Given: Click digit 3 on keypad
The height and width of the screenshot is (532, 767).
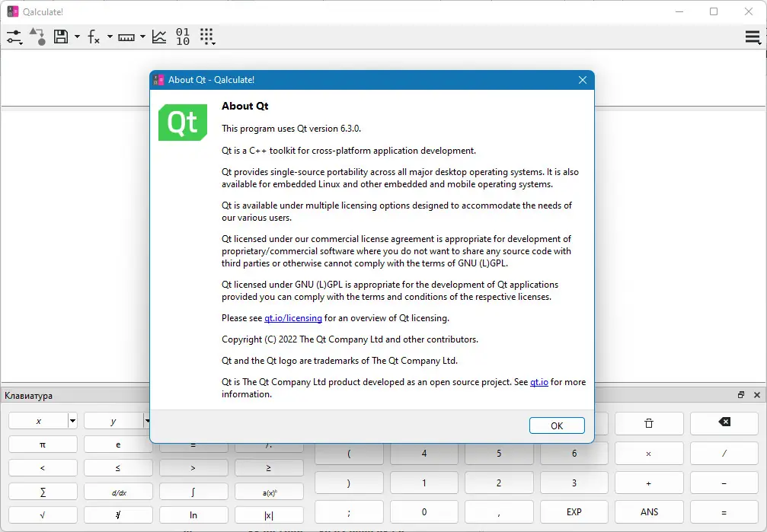Looking at the screenshot, I should pos(574,483).
